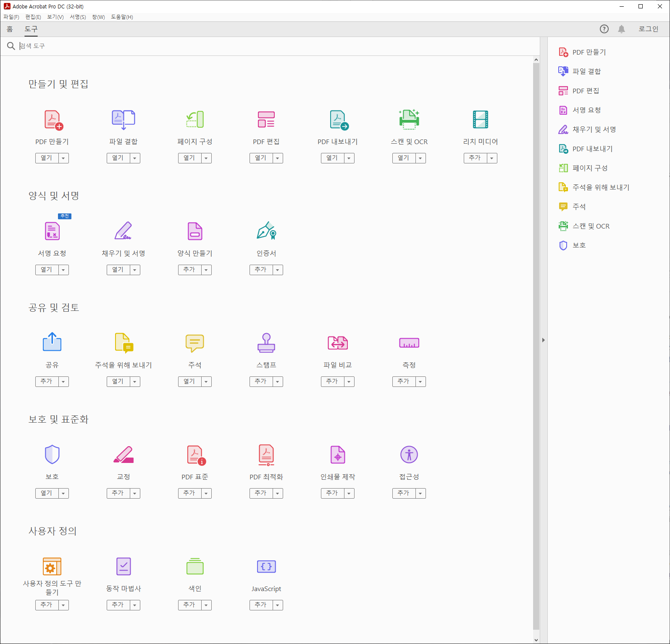Click the 양식 만들기 icon
Viewport: 670px width, 644px height.
pyautogui.click(x=195, y=231)
